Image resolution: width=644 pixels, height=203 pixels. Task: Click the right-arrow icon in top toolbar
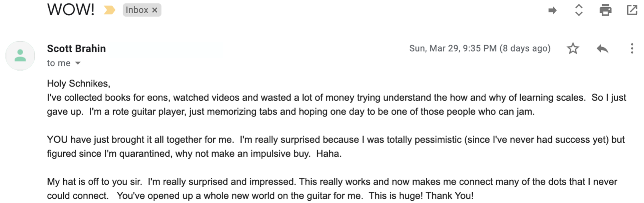point(552,10)
